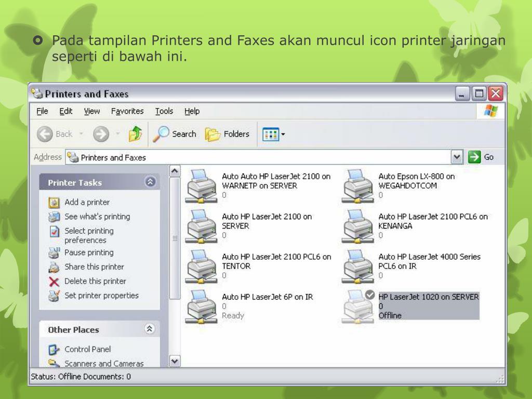Select HP LaserJet 1020 on SERVER printer icon
The image size is (532, 399).
[357, 307]
